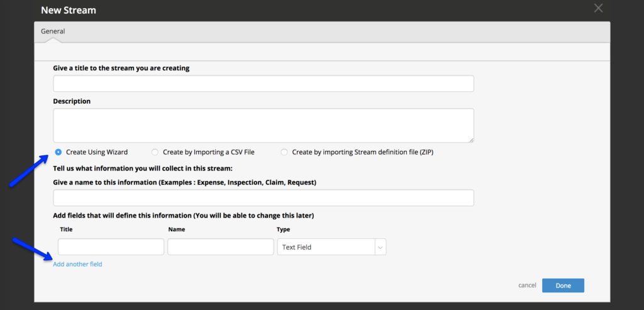Open the Text Field type dropdown
Image resolution: width=644 pixels, height=310 pixels.
(x=326, y=247)
